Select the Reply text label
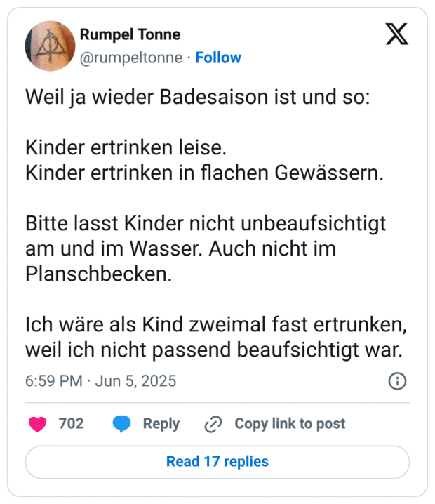 pos(161,424)
